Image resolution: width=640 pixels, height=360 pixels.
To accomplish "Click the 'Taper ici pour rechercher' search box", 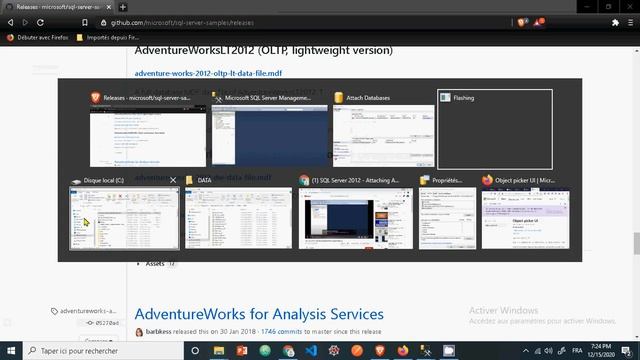I will pyautogui.click(x=103, y=351).
